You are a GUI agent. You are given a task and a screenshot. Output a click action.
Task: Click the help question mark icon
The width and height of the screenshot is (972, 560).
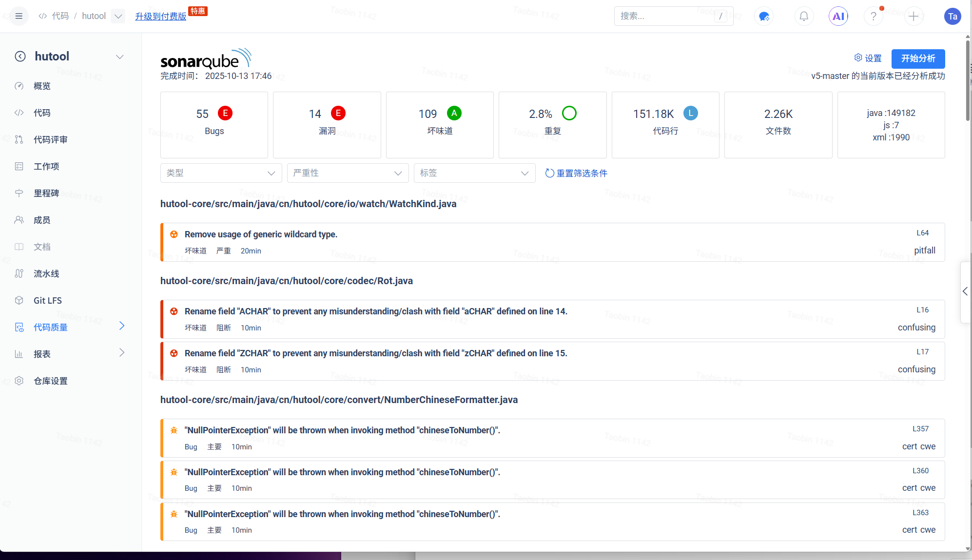pyautogui.click(x=873, y=16)
